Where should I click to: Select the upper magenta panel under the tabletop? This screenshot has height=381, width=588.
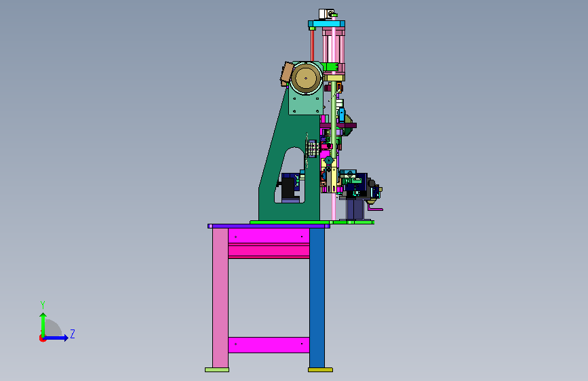pyautogui.click(x=269, y=235)
